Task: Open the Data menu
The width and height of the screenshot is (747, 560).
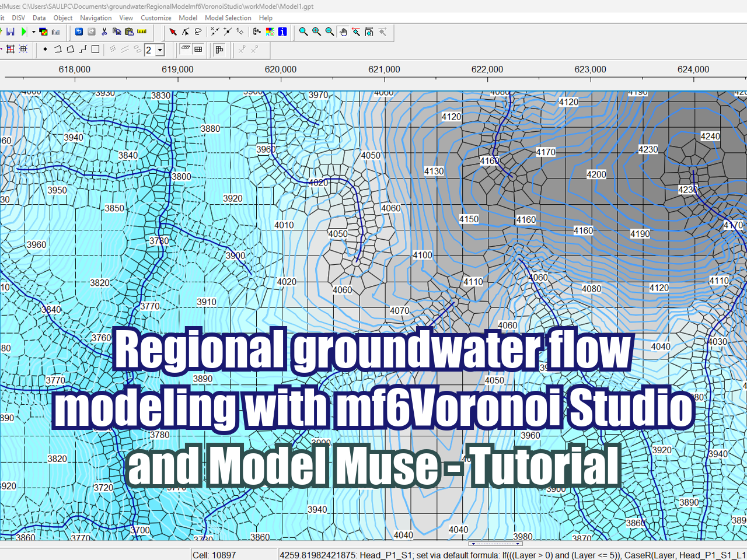Action: [39, 18]
